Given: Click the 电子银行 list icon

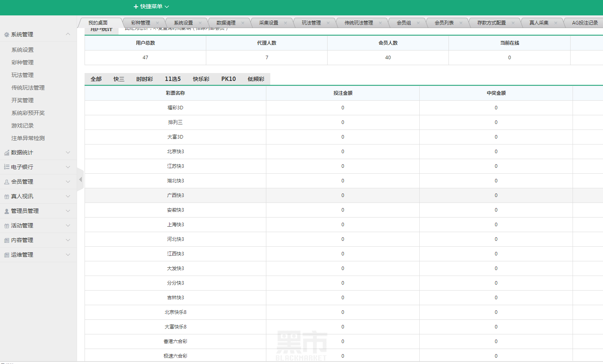Looking at the screenshot, I should tap(6, 167).
